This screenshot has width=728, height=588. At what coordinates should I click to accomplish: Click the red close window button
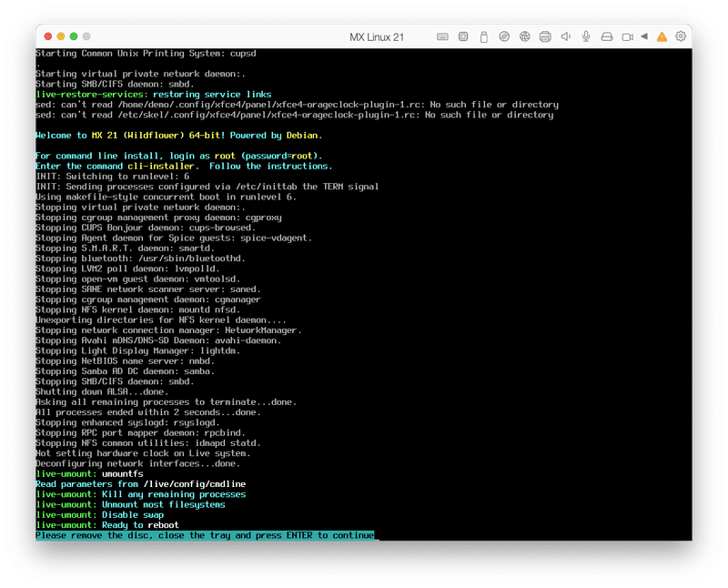pyautogui.click(x=48, y=36)
